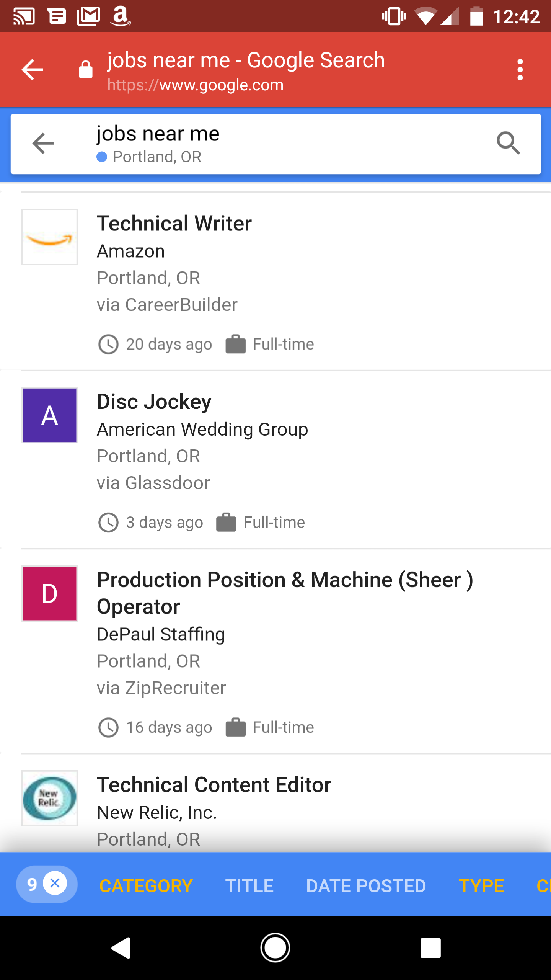Open the Technical Writer job listing
The width and height of the screenshot is (551, 980).
[x=174, y=224]
